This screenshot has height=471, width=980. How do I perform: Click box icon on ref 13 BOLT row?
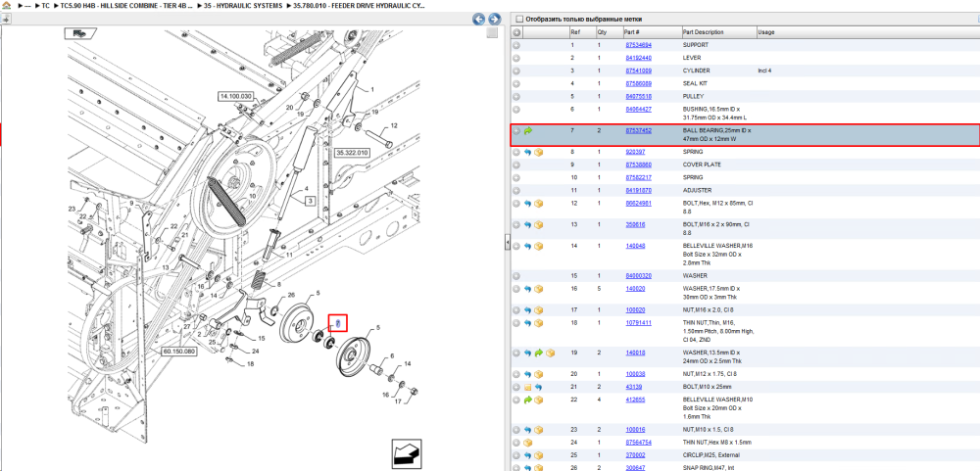click(x=539, y=225)
